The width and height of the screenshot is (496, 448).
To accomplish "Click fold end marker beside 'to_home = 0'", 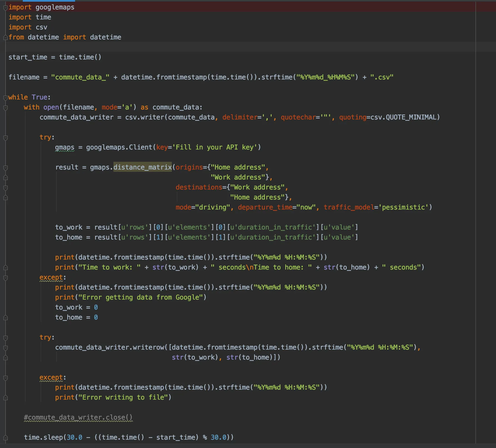I will pyautogui.click(x=5, y=318).
